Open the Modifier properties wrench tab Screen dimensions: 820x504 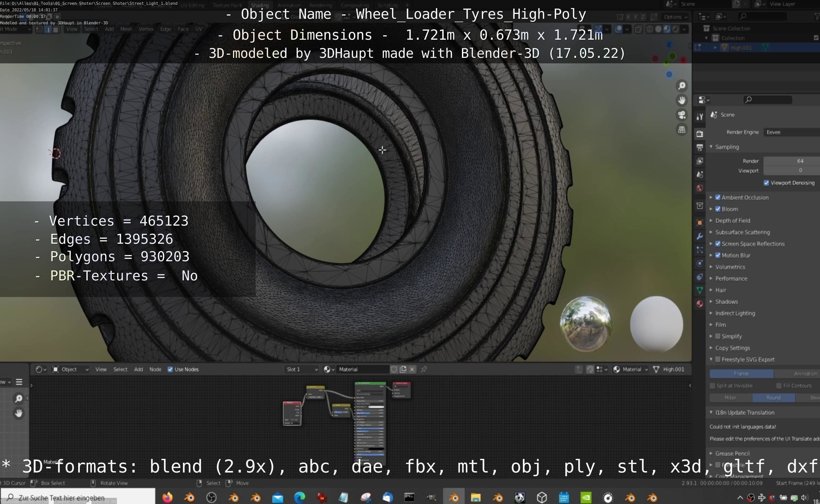click(x=700, y=236)
